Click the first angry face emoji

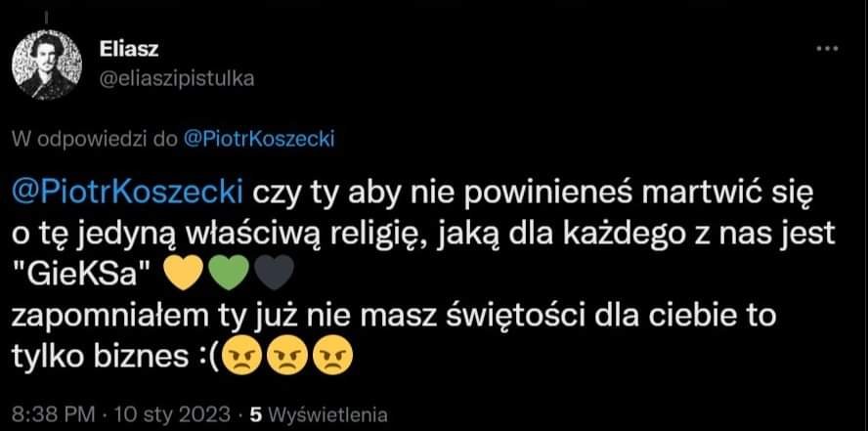tap(240, 358)
